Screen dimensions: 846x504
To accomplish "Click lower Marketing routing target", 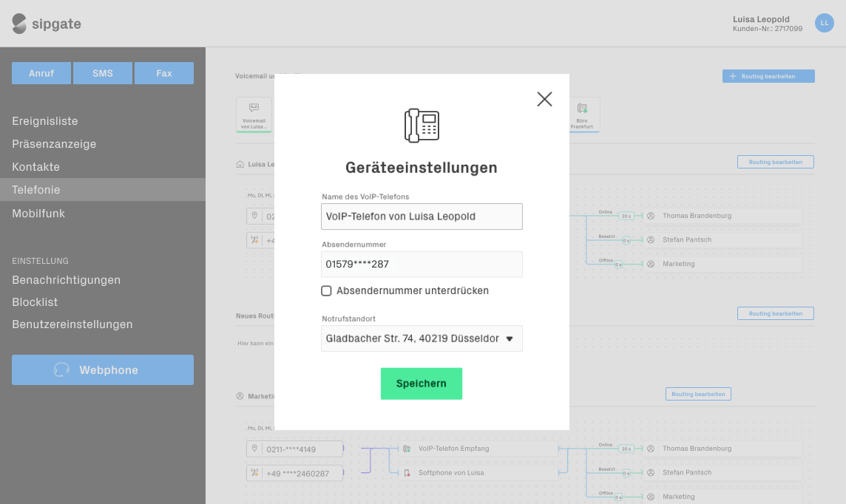I will (722, 497).
